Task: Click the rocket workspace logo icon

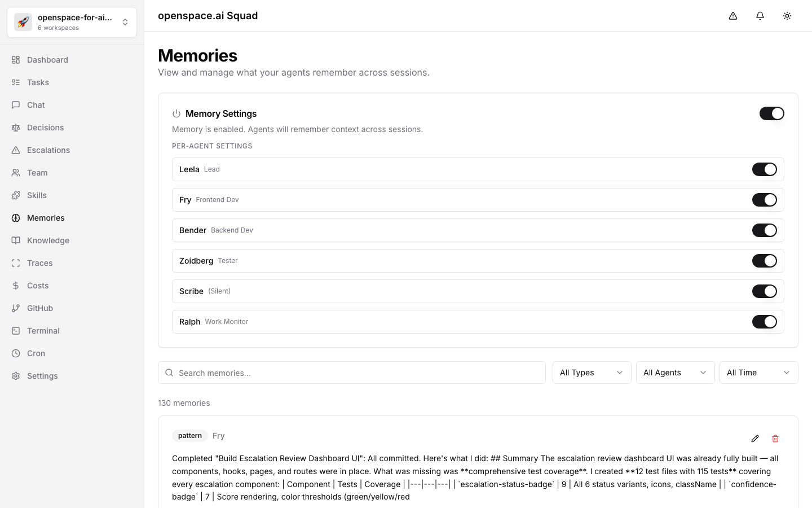Action: click(x=23, y=22)
